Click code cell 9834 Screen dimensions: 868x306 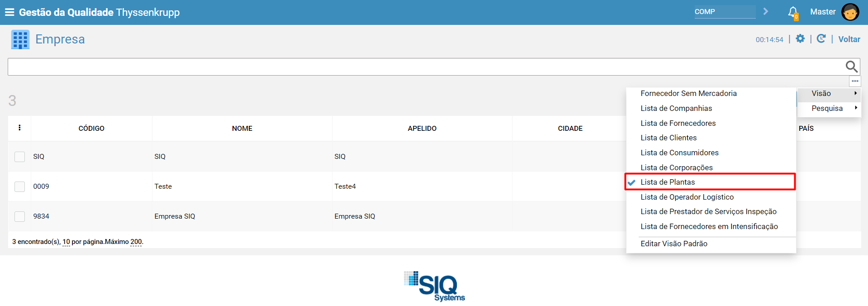coord(41,216)
